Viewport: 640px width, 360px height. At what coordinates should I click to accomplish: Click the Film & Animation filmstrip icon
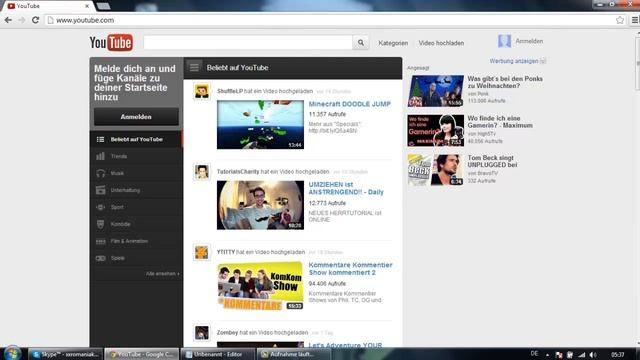pos(100,241)
